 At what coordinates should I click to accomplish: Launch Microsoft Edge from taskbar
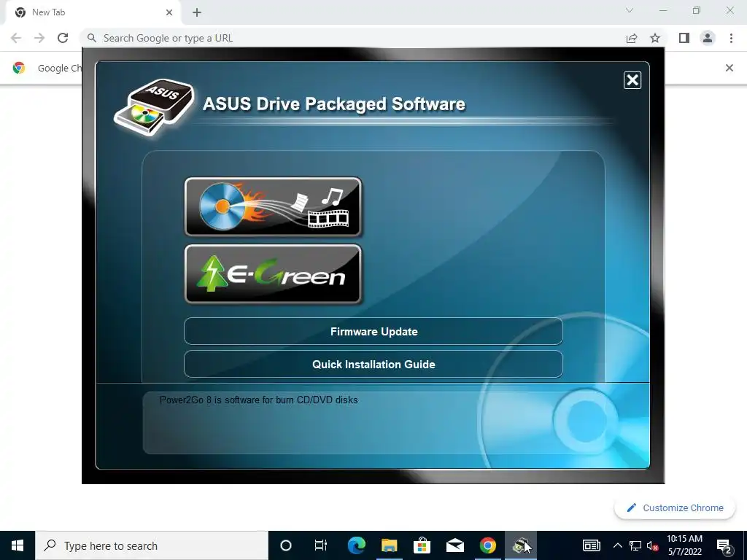click(356, 545)
